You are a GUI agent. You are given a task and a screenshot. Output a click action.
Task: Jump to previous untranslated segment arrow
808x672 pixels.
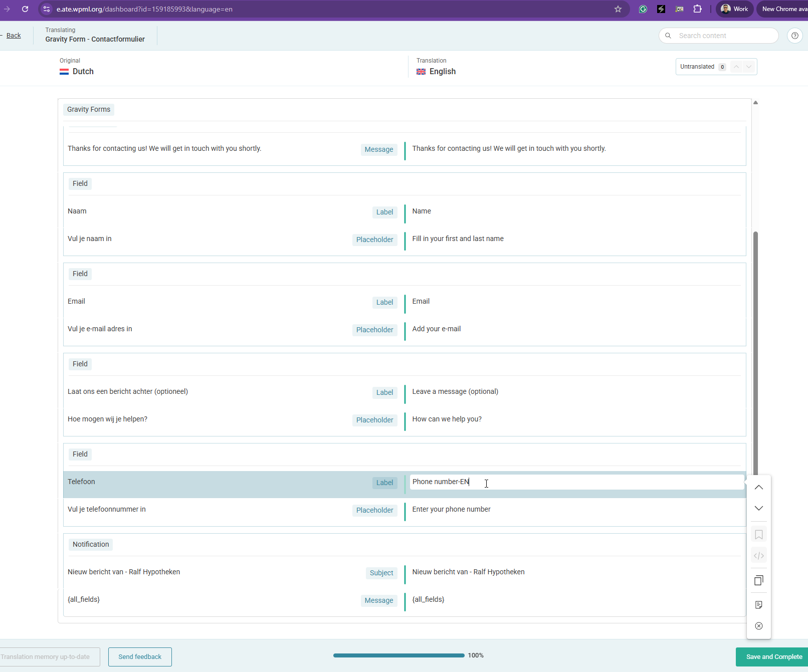(736, 67)
